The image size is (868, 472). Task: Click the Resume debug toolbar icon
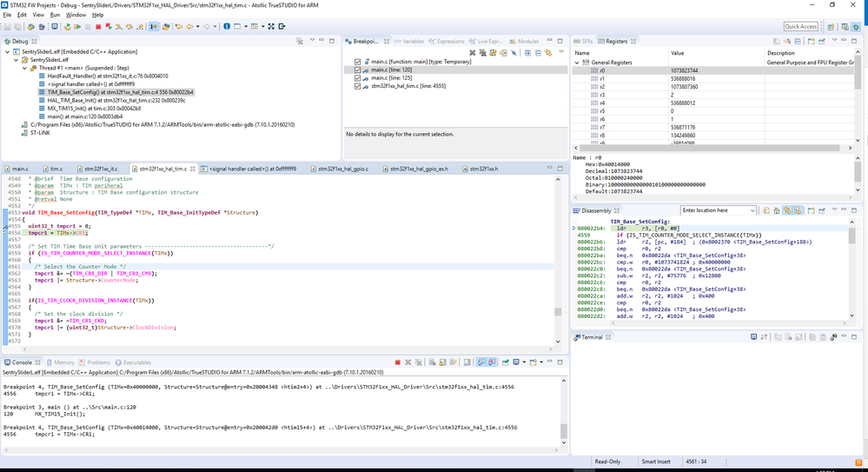(77, 27)
